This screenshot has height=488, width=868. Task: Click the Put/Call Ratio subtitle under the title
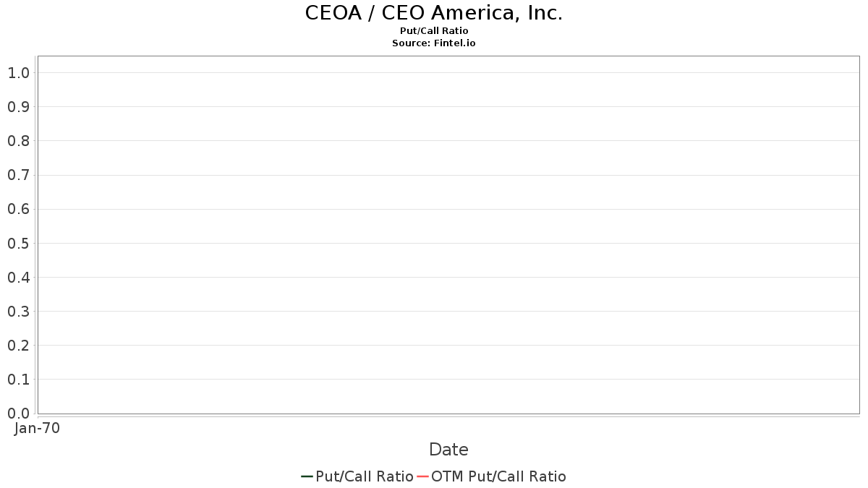tap(434, 31)
